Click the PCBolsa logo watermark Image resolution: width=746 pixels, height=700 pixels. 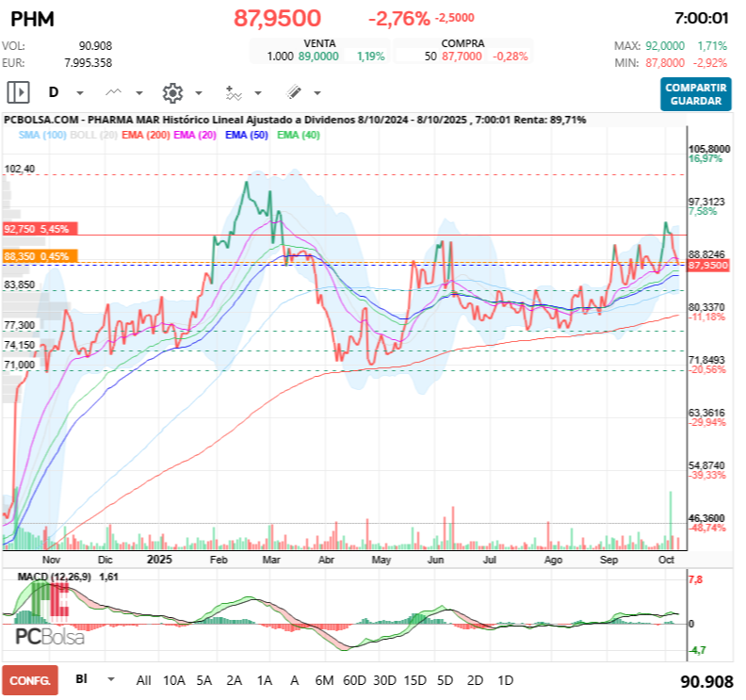(50, 636)
